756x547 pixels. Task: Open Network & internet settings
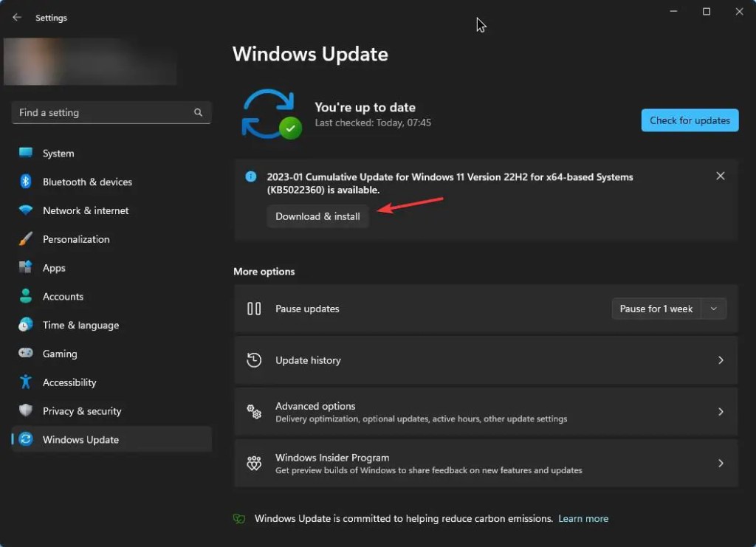tap(111, 210)
